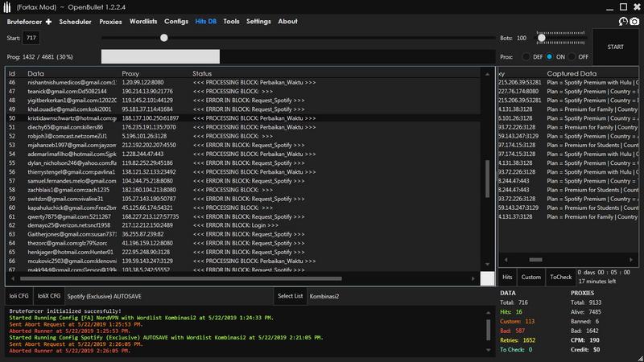Viewport: 644px width, 362px height.
Task: Show the Hits results list
Action: coord(507,277)
